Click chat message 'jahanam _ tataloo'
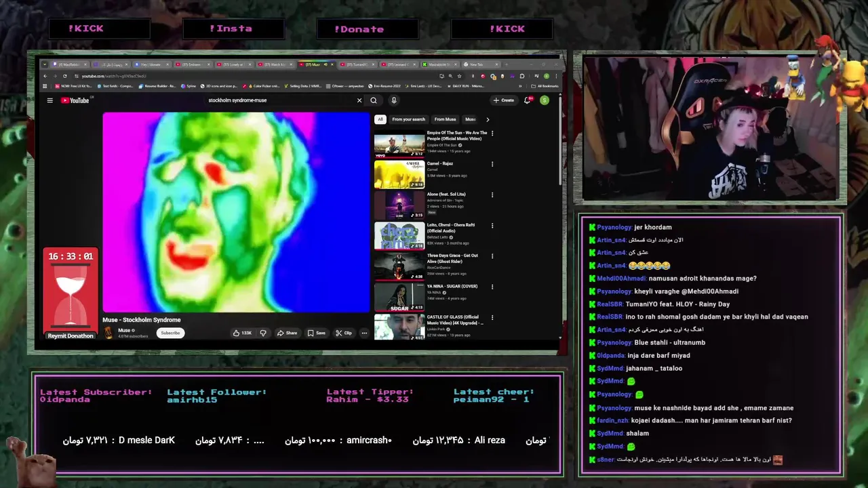Viewport: 868px width, 488px height. coord(654,368)
